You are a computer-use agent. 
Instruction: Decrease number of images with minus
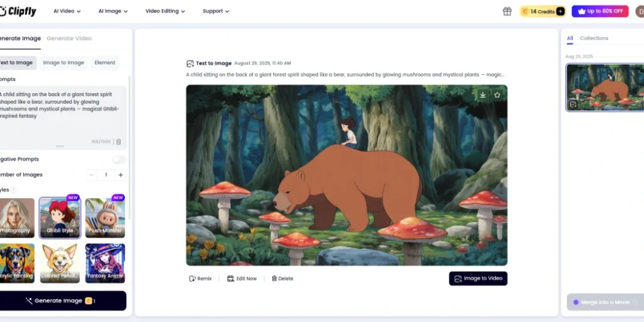click(92, 175)
